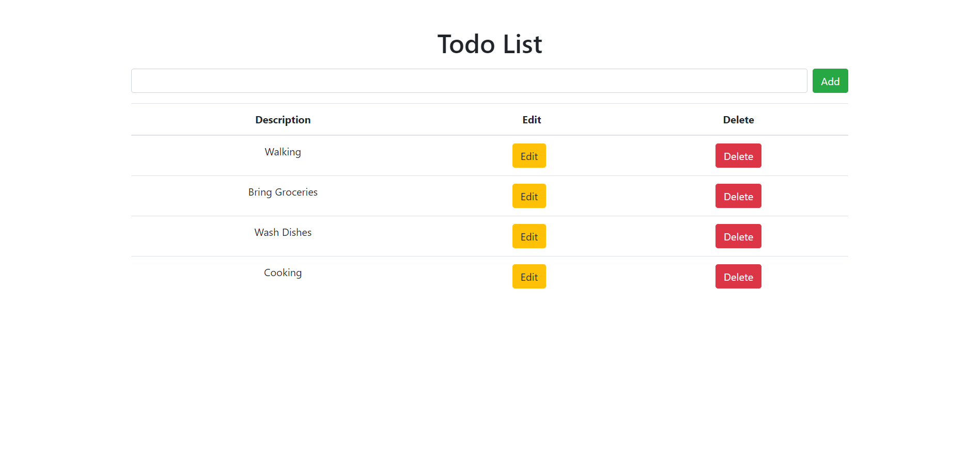
Task: Delete the Walking todo
Action: pyautogui.click(x=738, y=156)
